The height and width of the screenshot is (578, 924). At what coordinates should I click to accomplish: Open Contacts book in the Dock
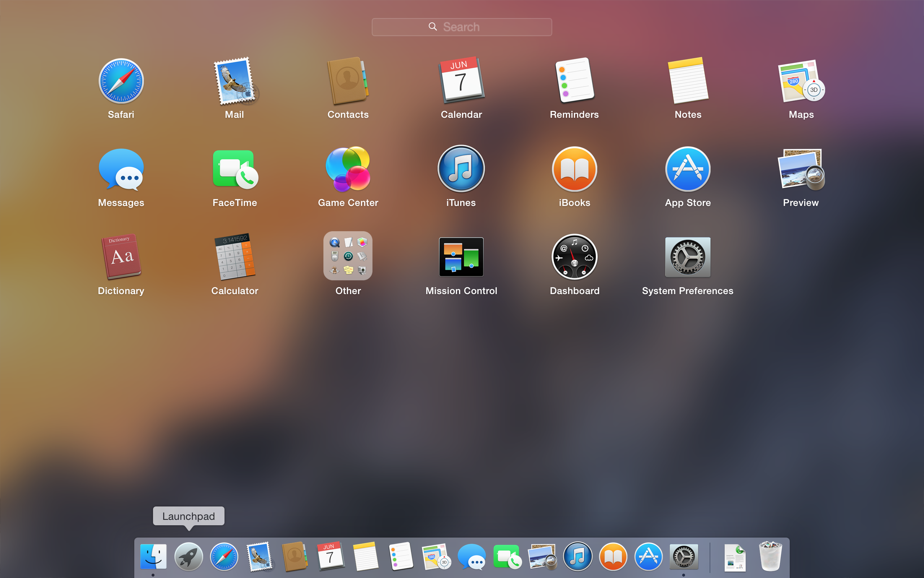pos(295,556)
